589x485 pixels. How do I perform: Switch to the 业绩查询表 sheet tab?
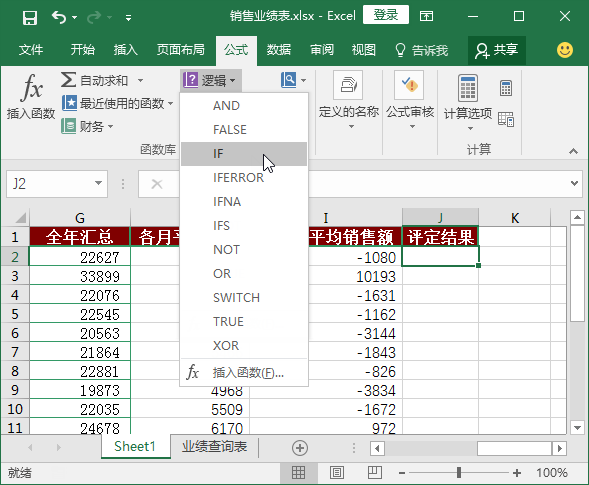(214, 446)
